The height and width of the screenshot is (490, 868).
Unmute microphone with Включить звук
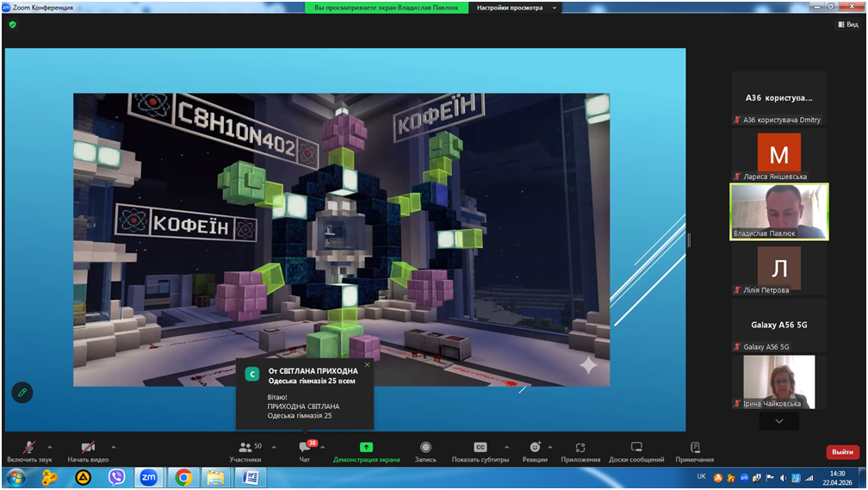click(28, 450)
